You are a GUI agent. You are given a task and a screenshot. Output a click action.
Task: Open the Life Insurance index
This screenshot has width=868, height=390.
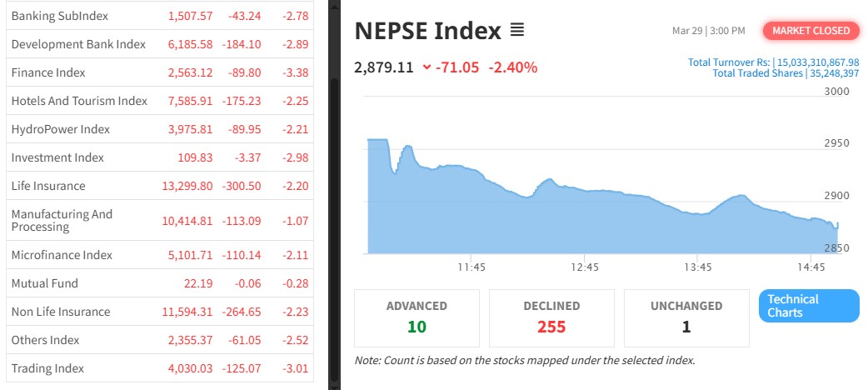48,186
